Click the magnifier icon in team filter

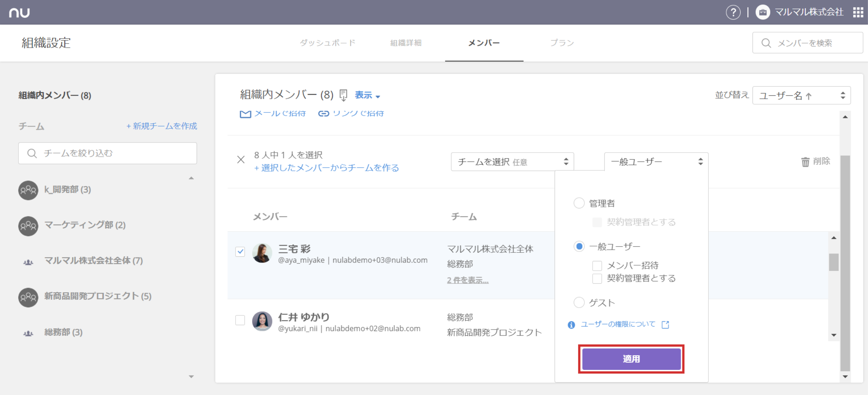[32, 153]
